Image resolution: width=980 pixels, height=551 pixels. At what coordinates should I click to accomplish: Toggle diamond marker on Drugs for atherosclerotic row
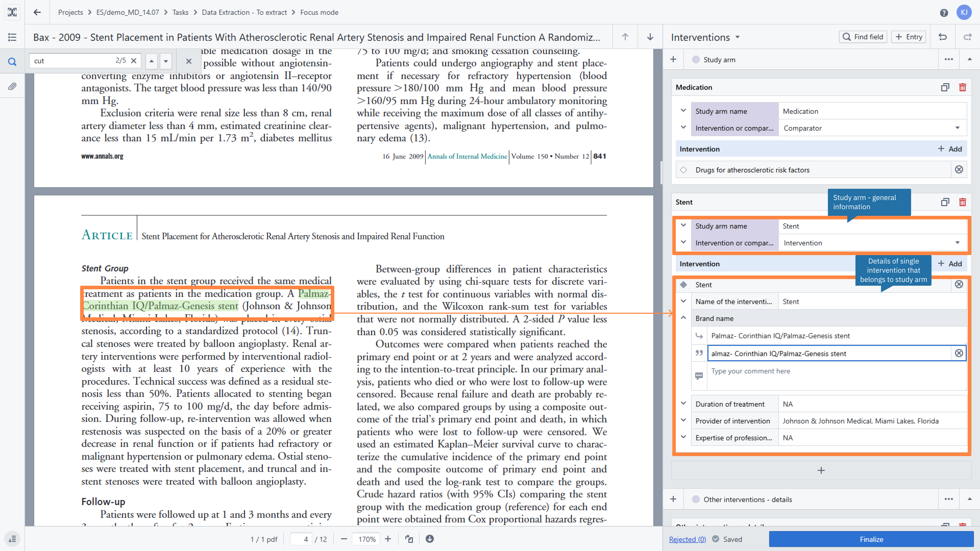coord(684,170)
